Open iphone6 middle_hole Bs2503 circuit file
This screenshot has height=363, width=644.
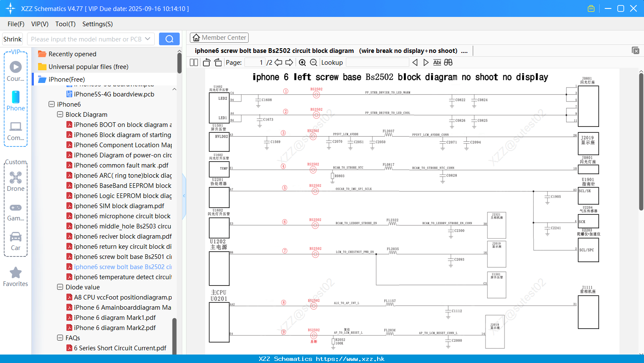tap(119, 226)
